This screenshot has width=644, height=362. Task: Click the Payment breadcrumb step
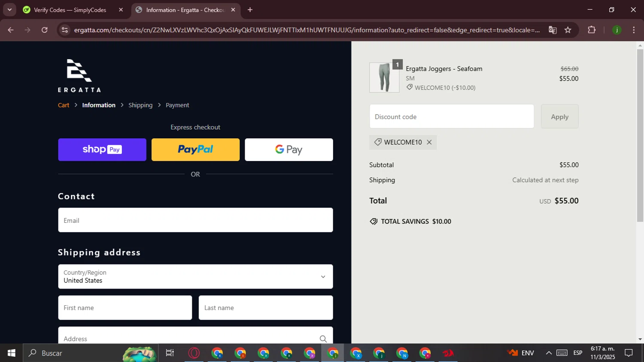click(177, 105)
